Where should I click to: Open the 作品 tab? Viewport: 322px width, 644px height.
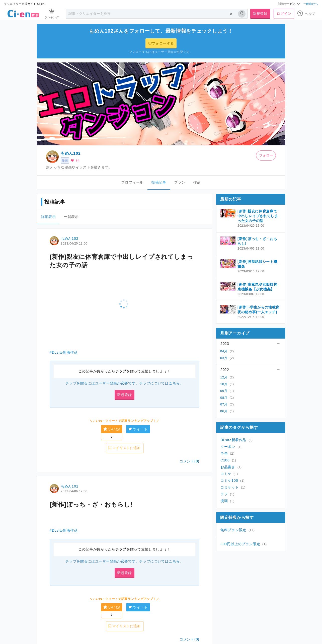pos(197,183)
